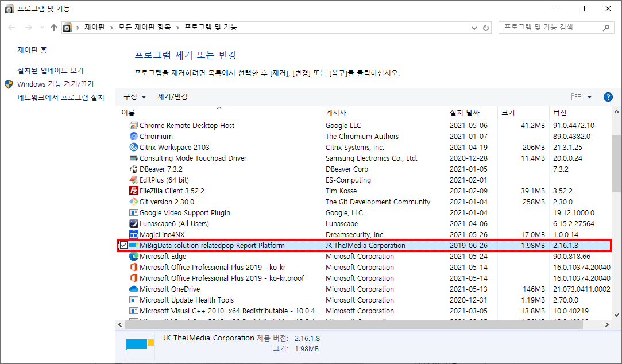Viewport: 622px width, 364px height.
Task: Click 모든 제어판 항목 breadcrumb segment
Action: (x=144, y=28)
